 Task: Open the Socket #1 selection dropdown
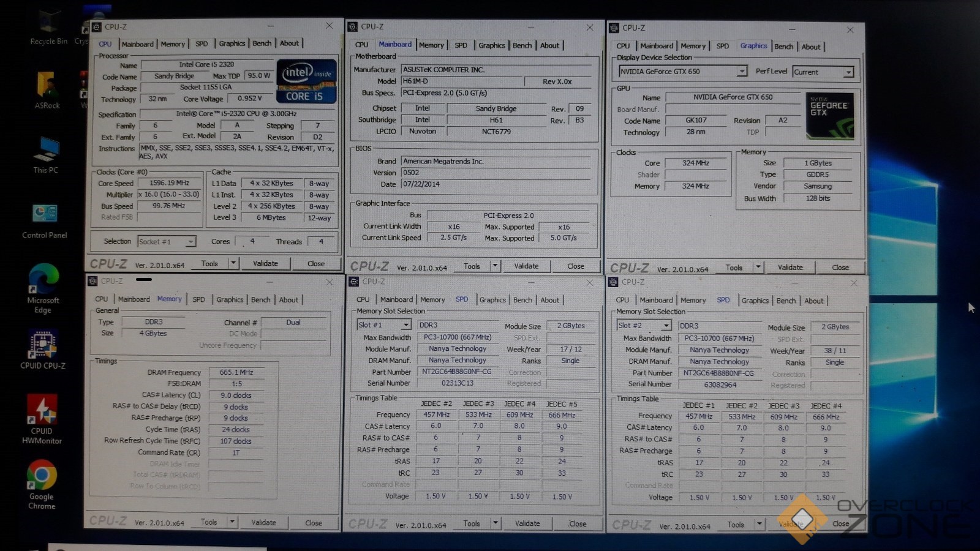tap(190, 242)
